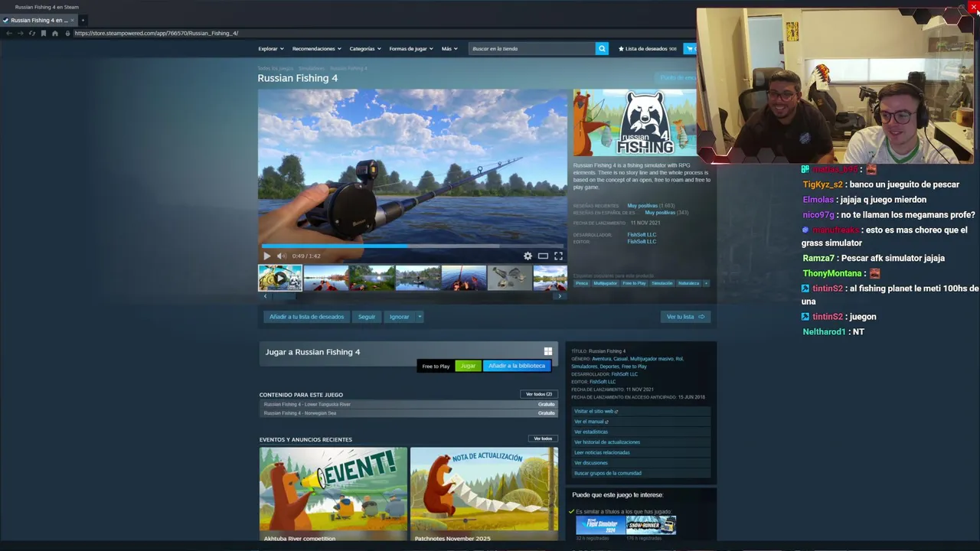
Task: Open trailer video settings gear
Action: [528, 256]
